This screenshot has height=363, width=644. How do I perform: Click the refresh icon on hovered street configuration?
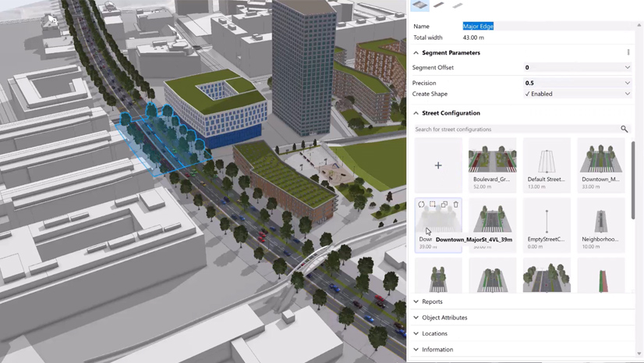(421, 205)
